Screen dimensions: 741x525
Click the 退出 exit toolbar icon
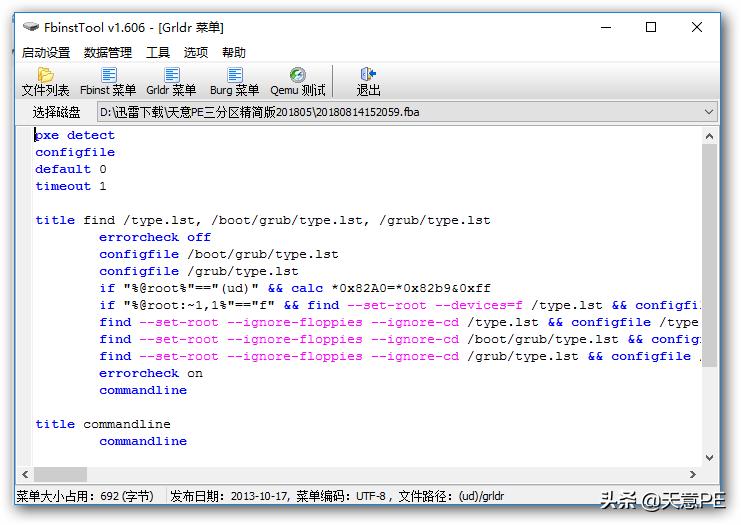pyautogui.click(x=368, y=82)
